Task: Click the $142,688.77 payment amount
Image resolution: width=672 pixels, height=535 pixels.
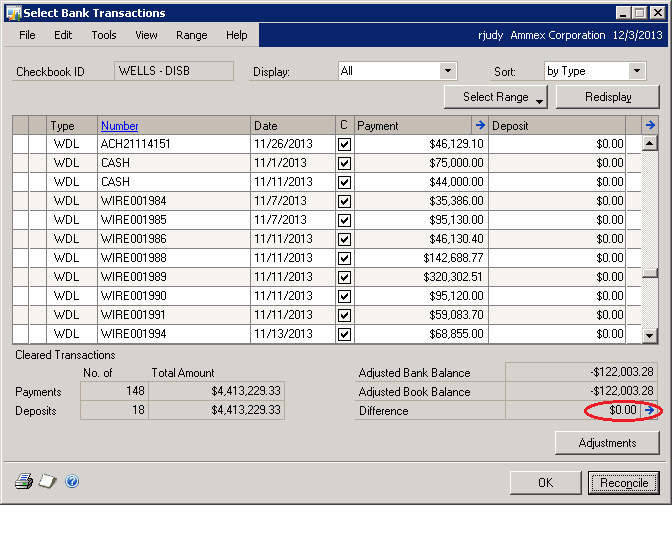Action: (453, 258)
